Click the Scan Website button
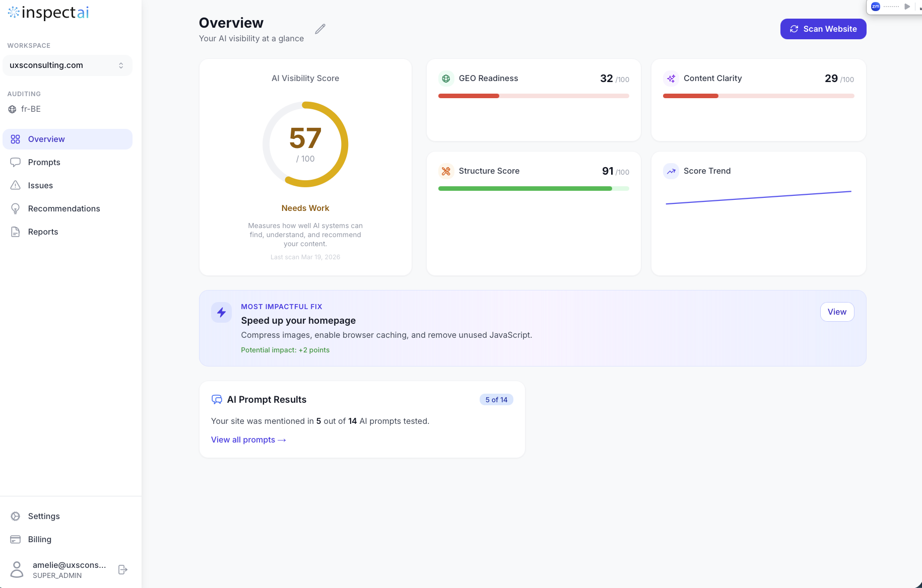This screenshot has height=588, width=922. pos(823,29)
